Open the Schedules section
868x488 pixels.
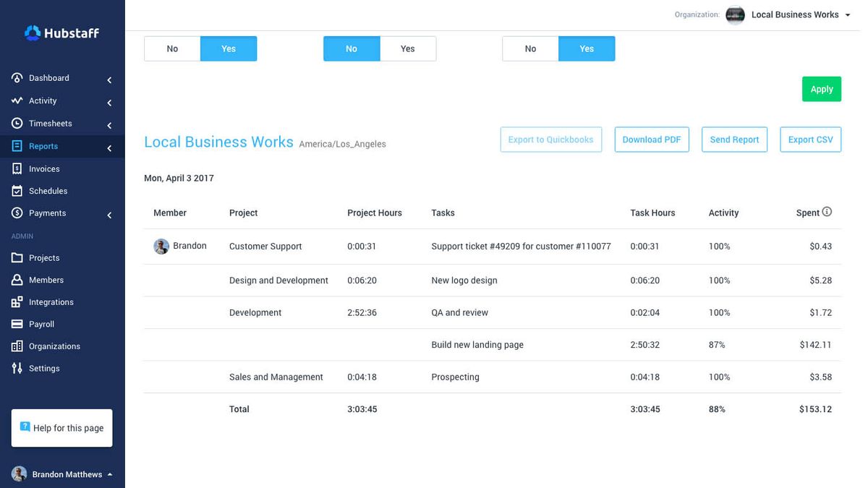[48, 190]
